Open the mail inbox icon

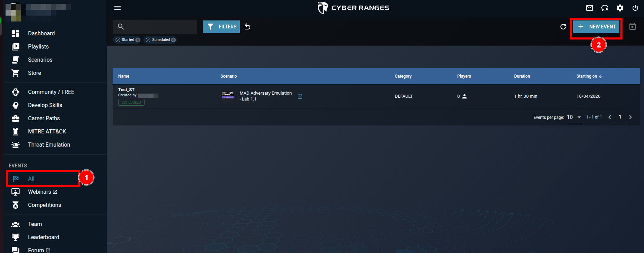(590, 8)
